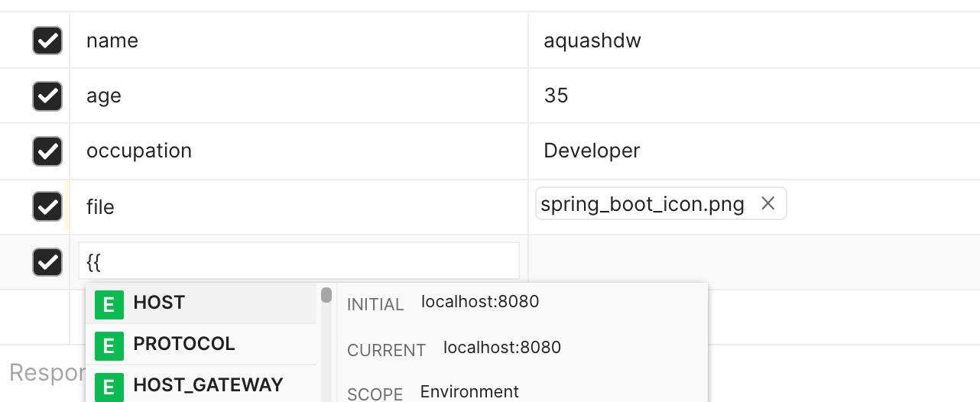Image resolution: width=980 pixels, height=402 pixels.
Task: Click the empty value cell of new row
Action: pyautogui.click(x=753, y=262)
